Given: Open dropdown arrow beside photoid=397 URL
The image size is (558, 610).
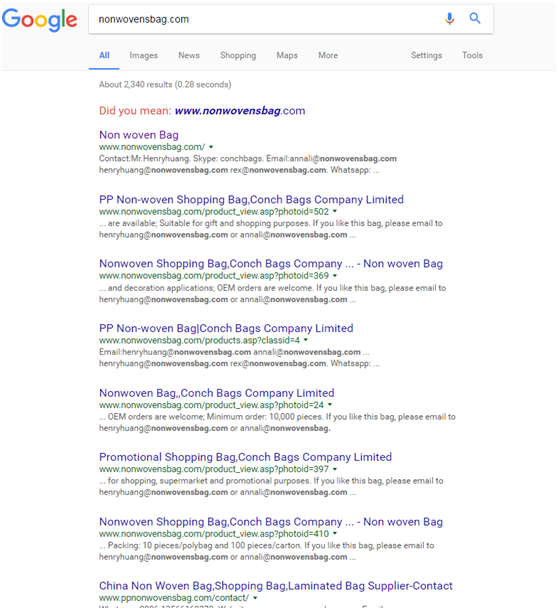Looking at the screenshot, I should [335, 469].
